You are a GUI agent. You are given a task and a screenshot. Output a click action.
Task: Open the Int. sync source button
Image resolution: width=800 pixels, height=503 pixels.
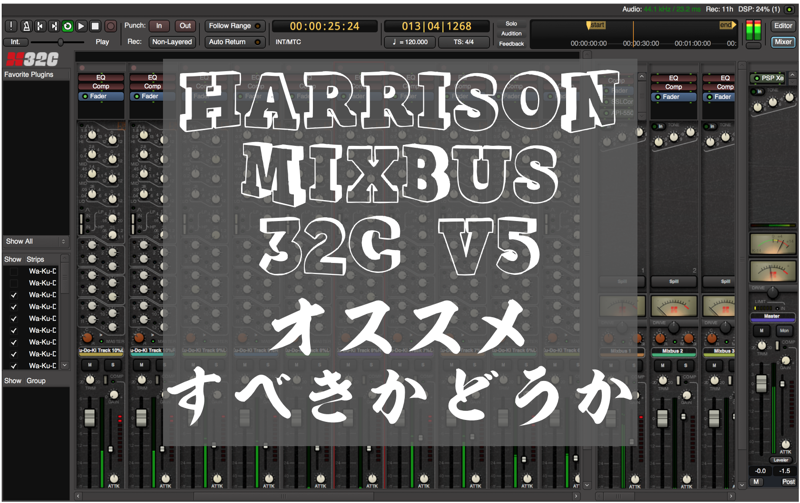15,42
